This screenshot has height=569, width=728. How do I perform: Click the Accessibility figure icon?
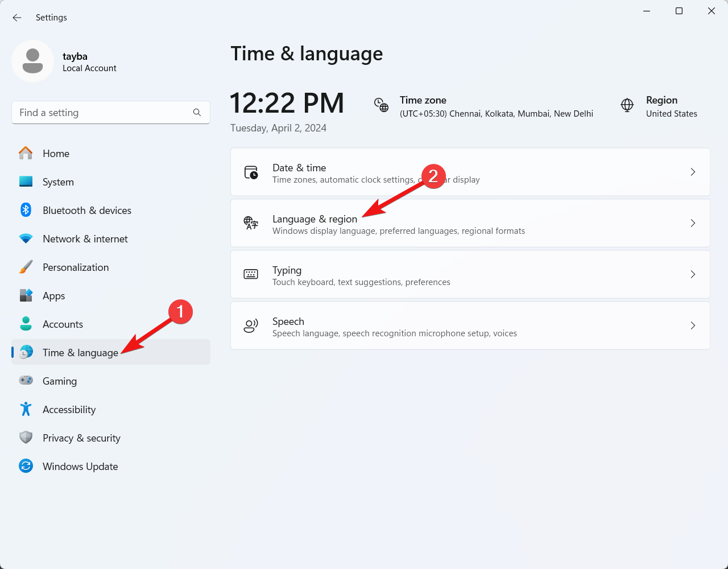[26, 409]
